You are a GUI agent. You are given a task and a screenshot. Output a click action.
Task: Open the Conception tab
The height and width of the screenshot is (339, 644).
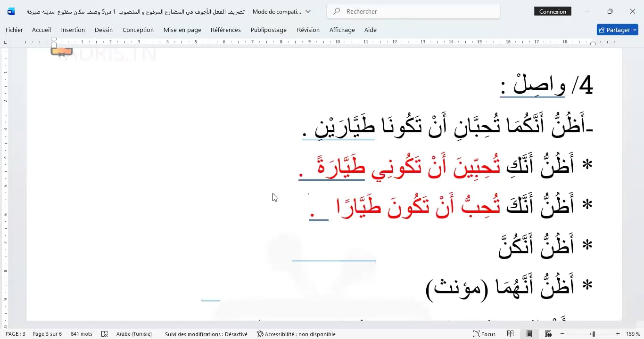click(x=138, y=30)
